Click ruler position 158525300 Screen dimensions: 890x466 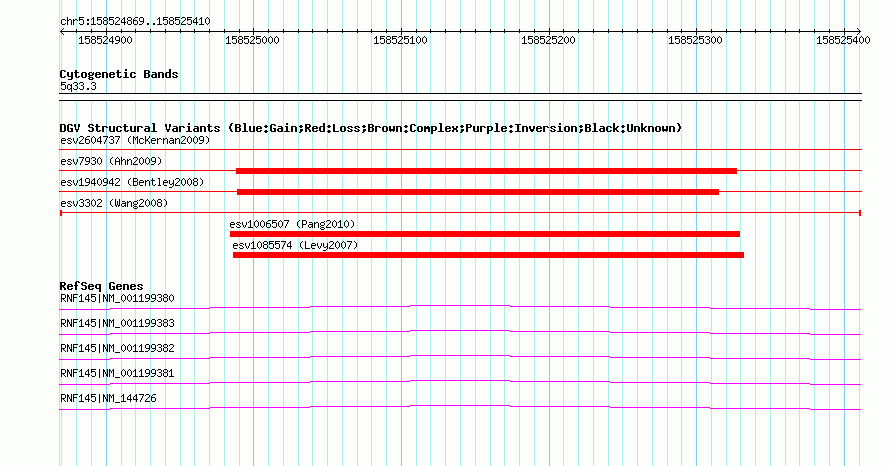tap(695, 40)
